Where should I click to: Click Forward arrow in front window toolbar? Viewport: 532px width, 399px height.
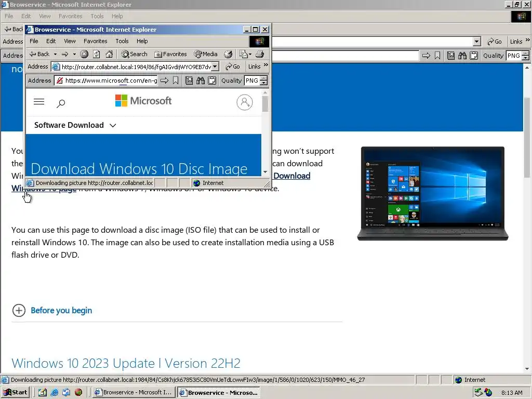point(65,54)
